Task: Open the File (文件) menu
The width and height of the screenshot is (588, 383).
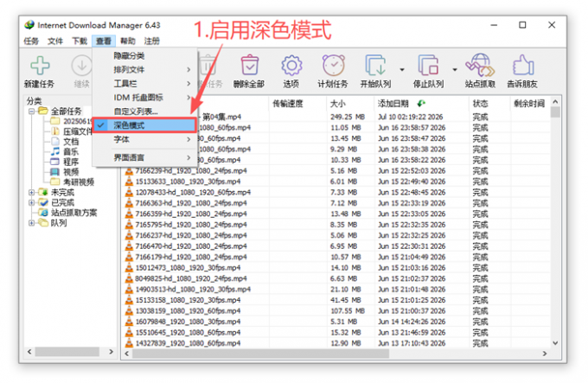Action: point(55,41)
